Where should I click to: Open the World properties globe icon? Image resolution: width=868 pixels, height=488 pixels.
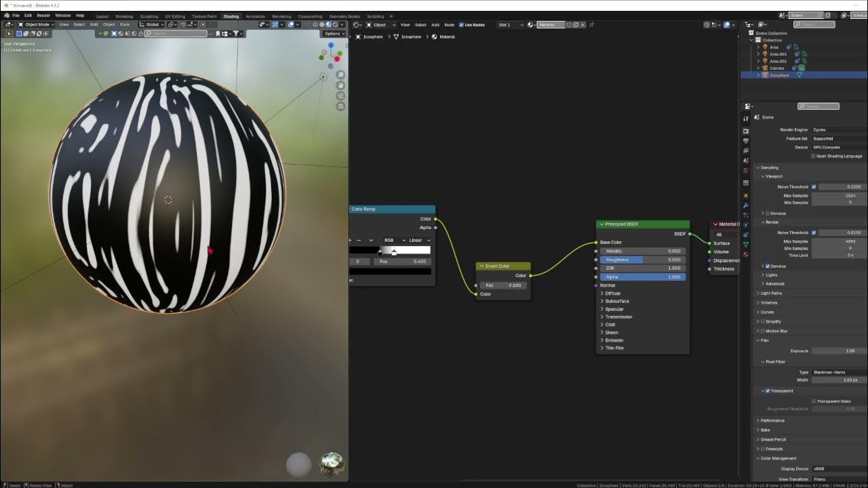pos(746,171)
